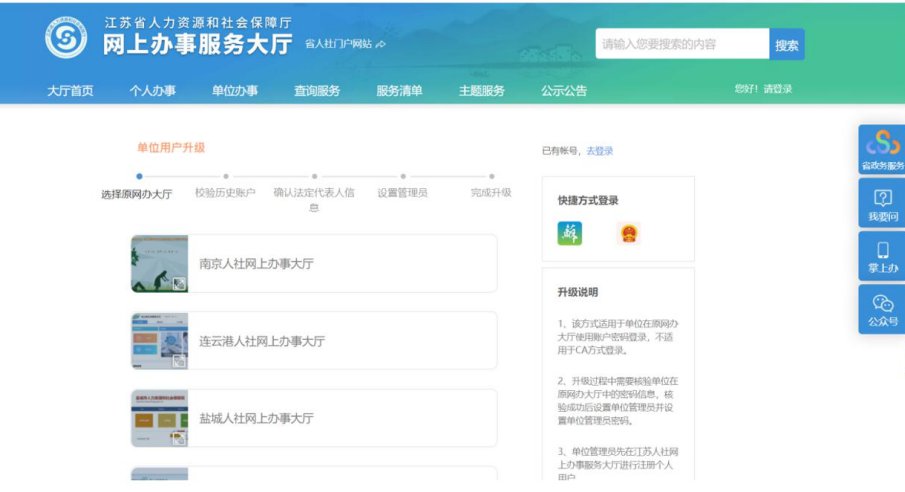Open the 掌上办 mobile icon
Viewport: 905px width, 492px height.
click(882, 257)
